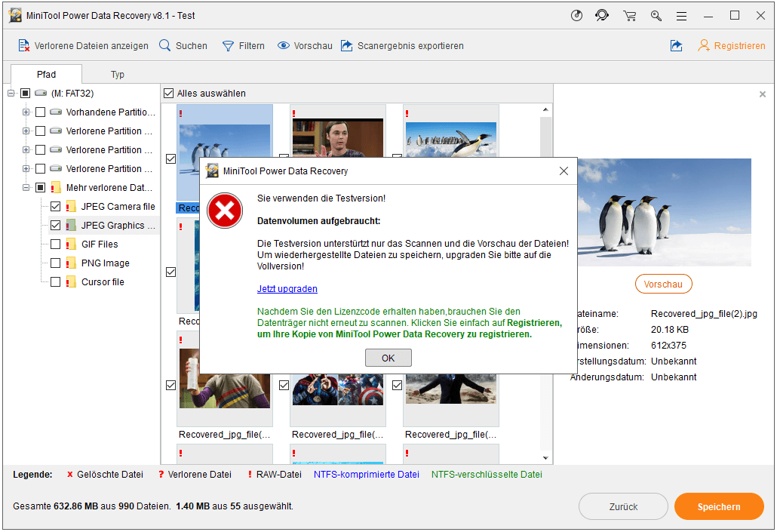
Task: Open the hamburger menu icon
Action: 682,17
